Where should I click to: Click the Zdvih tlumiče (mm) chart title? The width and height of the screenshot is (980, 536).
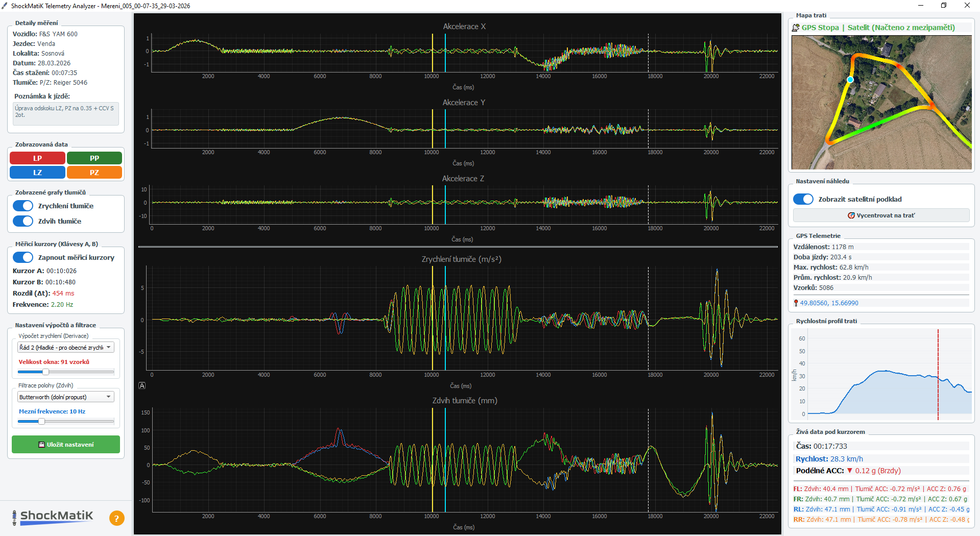point(465,401)
